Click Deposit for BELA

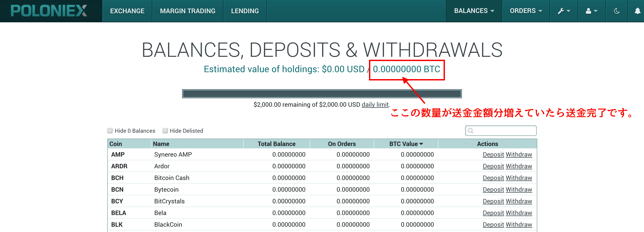pyautogui.click(x=493, y=213)
